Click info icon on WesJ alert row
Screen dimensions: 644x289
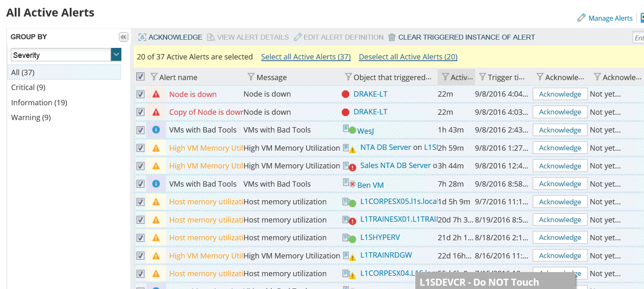156,130
